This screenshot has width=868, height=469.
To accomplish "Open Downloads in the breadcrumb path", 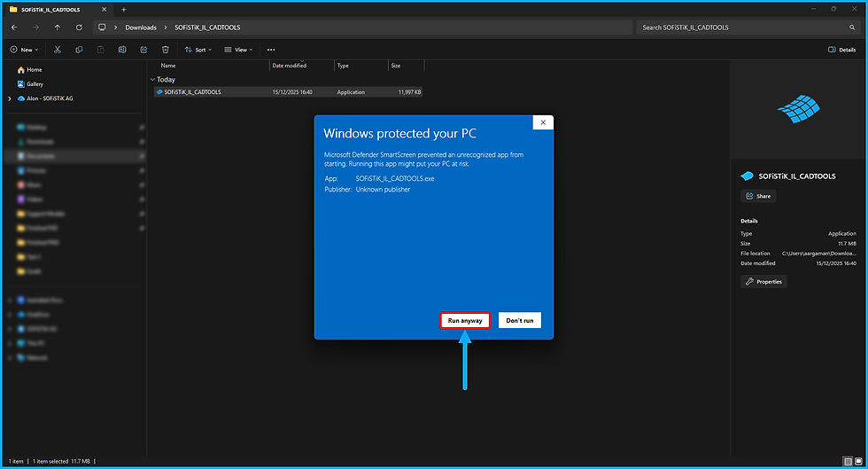I will click(x=141, y=27).
